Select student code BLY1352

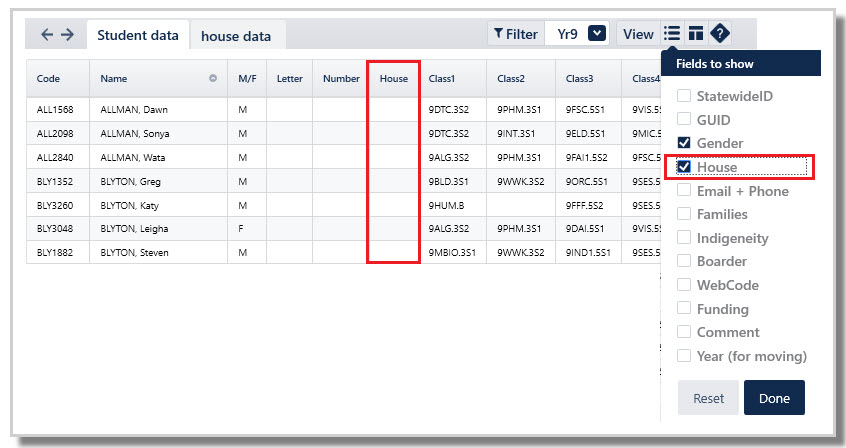55,181
